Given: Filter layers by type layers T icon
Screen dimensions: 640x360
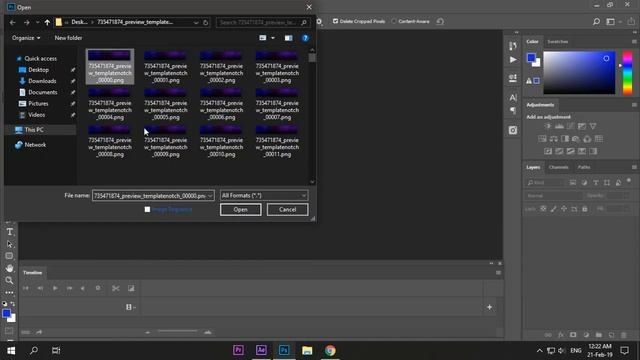Looking at the screenshot, I should click(596, 182).
